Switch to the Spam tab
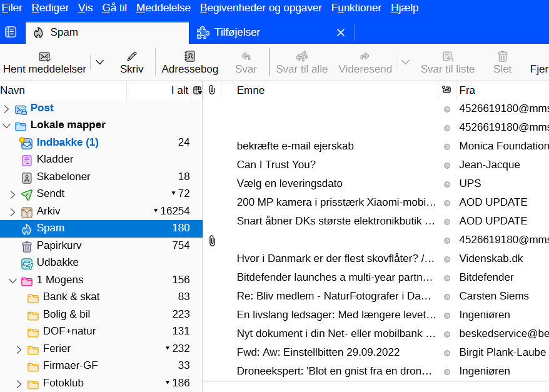The image size is (549, 392). point(107,33)
